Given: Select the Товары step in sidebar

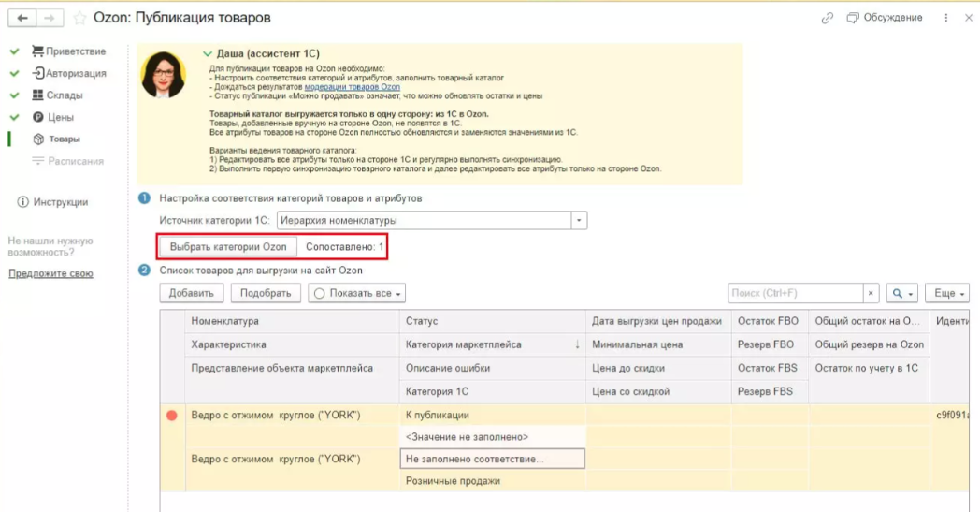Looking at the screenshot, I should (x=56, y=139).
